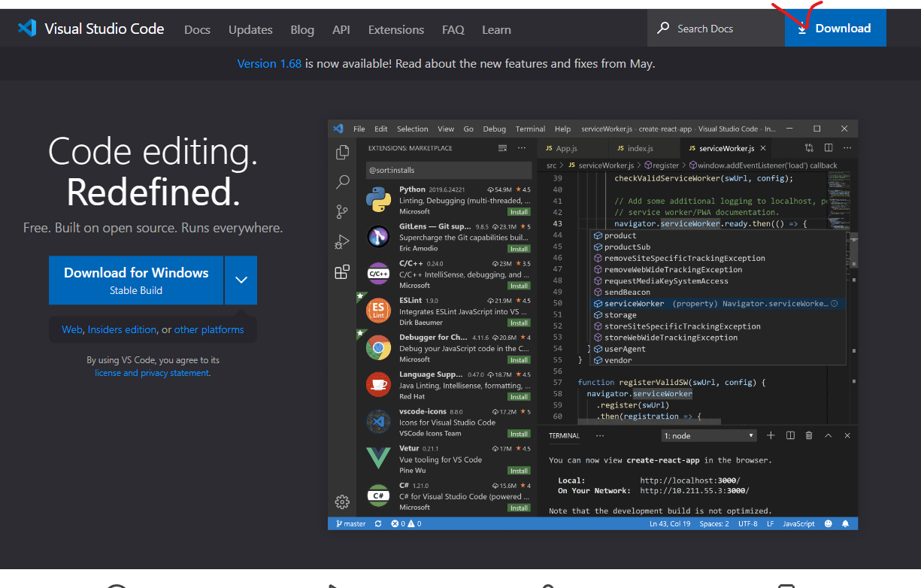Viewport: 921px width, 588px height.
Task: Open the '1: node' terminal dropdown
Action: 709,435
